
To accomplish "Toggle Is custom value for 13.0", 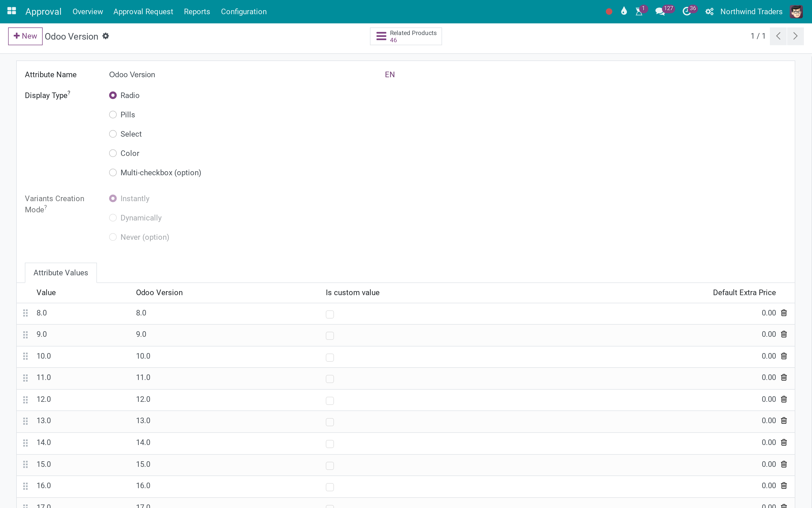I will (330, 422).
